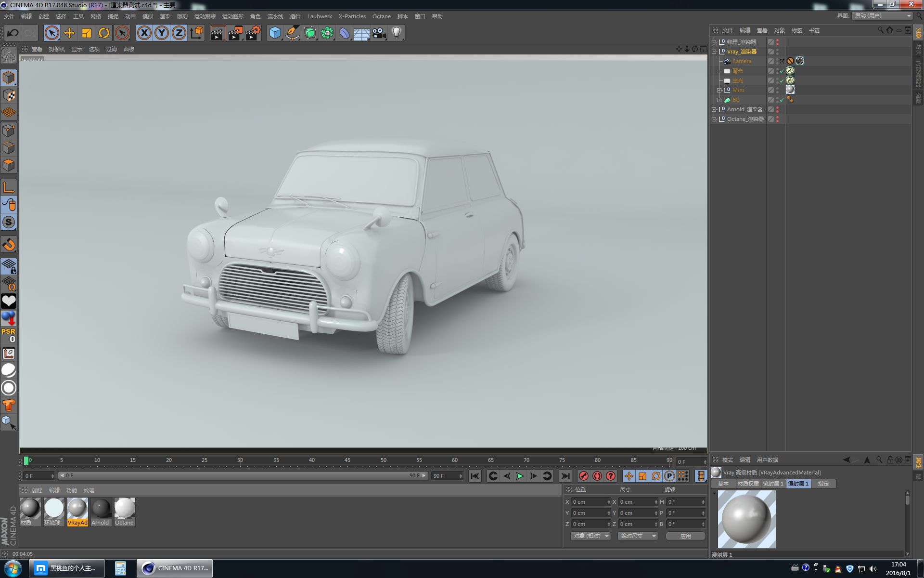Open the 对象 (相对) coordinate dropdown
Screen dimensions: 924x578
point(591,536)
